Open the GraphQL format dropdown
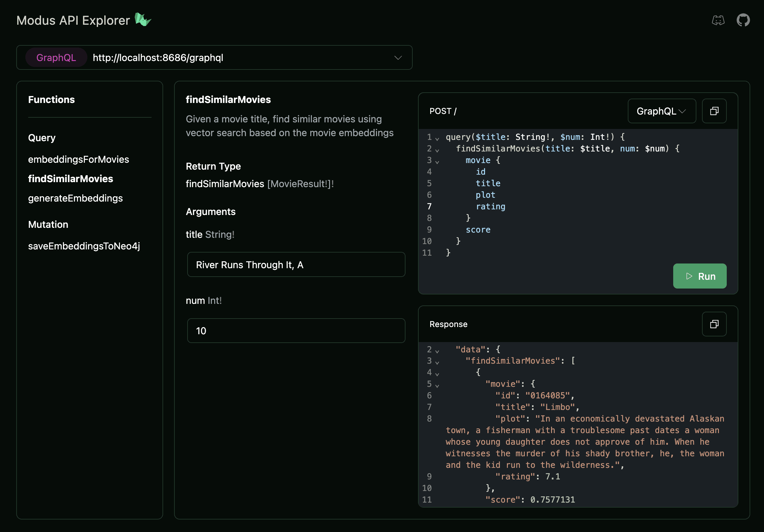The height and width of the screenshot is (532, 764). (662, 110)
